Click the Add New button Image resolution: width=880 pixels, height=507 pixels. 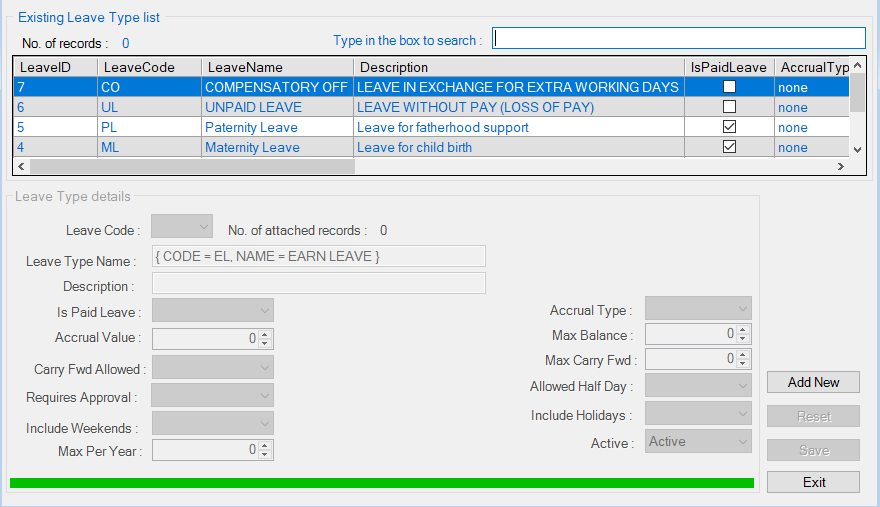(813, 382)
